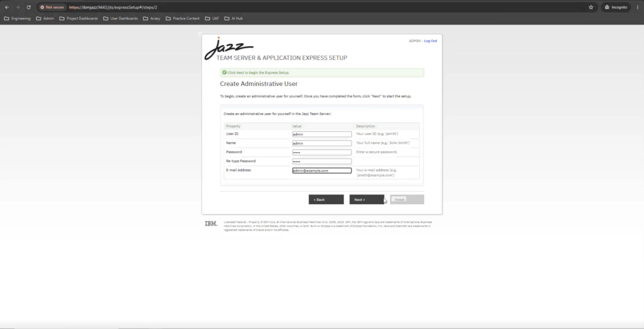
Task: Focus the Re-type Password field
Action: click(322, 161)
